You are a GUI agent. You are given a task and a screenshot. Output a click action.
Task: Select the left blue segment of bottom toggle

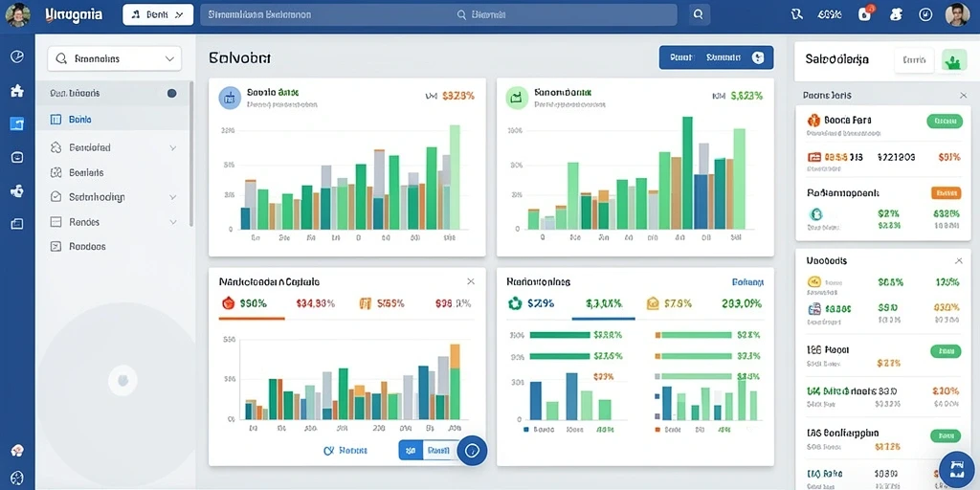click(411, 450)
